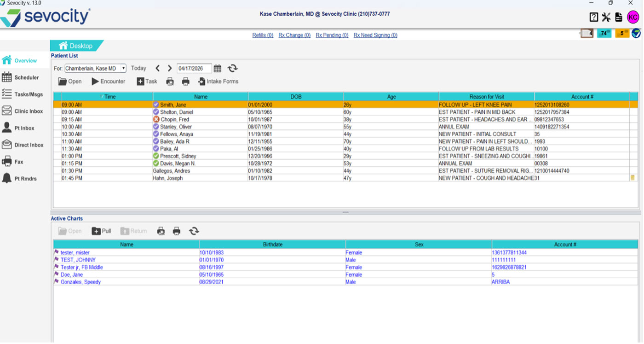Click the Birthdate column header in Active Charts
Image resolution: width=644 pixels, height=344 pixels.
[x=272, y=245]
